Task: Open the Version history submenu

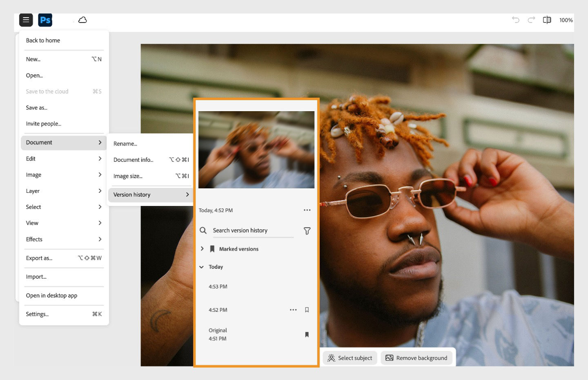Action: (x=151, y=195)
